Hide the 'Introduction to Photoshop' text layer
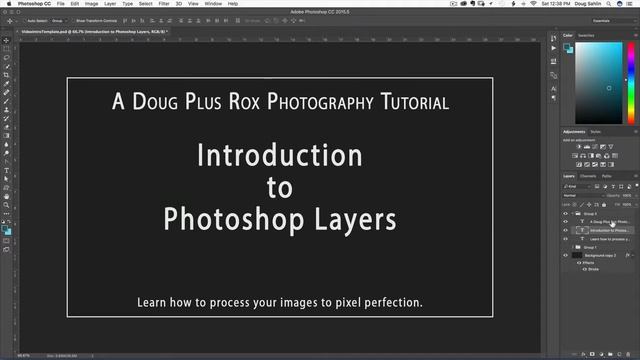Viewport: 640px width, 360px height. coord(566,231)
